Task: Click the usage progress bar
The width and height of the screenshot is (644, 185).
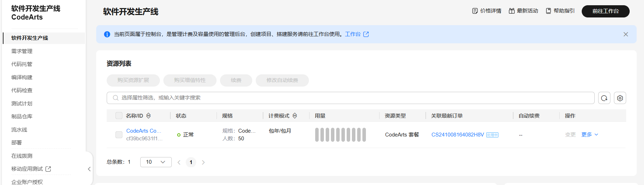Action: [x=340, y=135]
